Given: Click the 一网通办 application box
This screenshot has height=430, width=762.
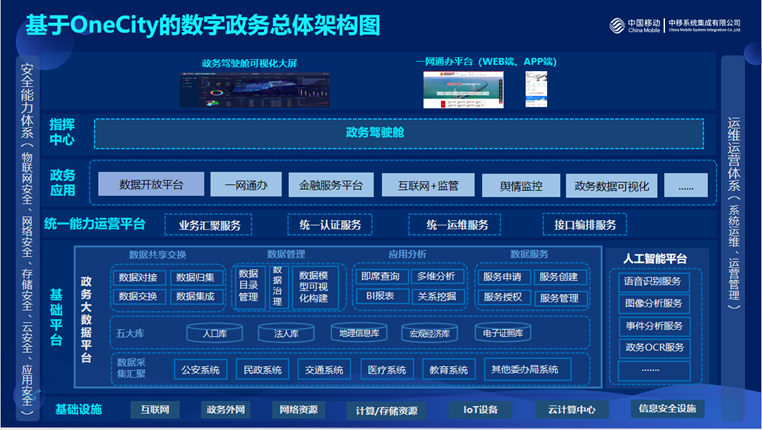Looking at the screenshot, I should [x=246, y=185].
